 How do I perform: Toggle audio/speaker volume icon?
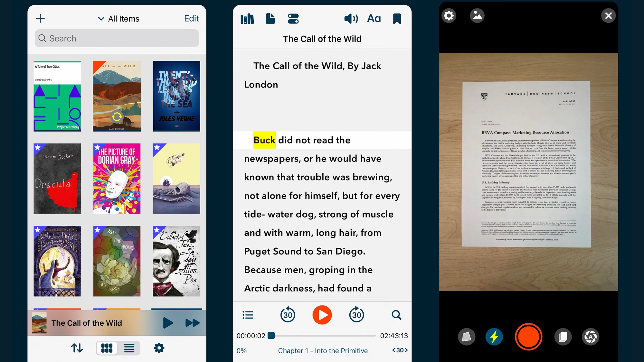(350, 19)
